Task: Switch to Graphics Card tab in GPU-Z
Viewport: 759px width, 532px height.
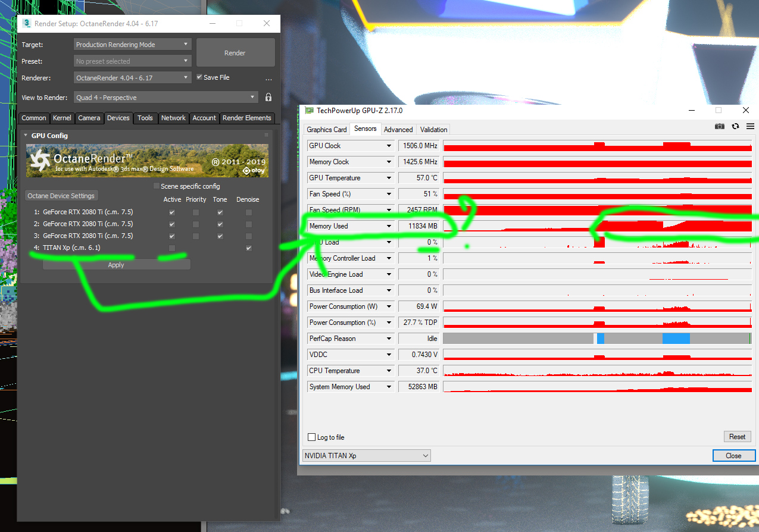Action: pyautogui.click(x=327, y=130)
